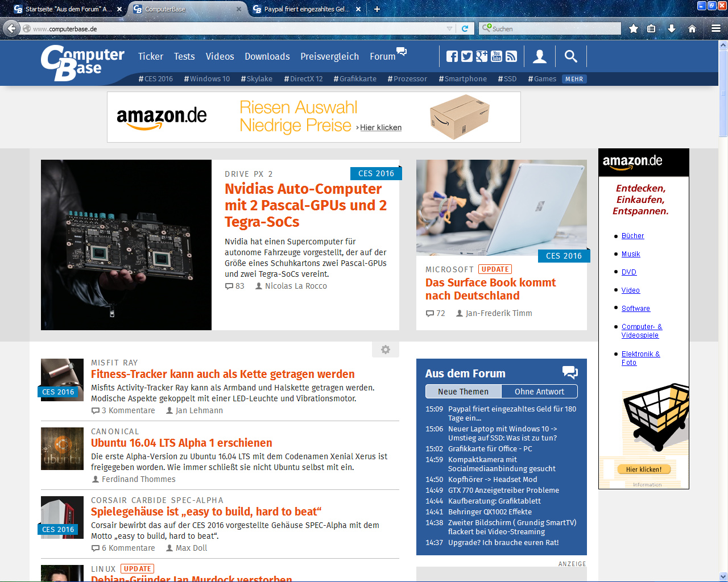Open Nvidias Auto-Computer article headline
The width and height of the screenshot is (728, 582).
tap(305, 205)
